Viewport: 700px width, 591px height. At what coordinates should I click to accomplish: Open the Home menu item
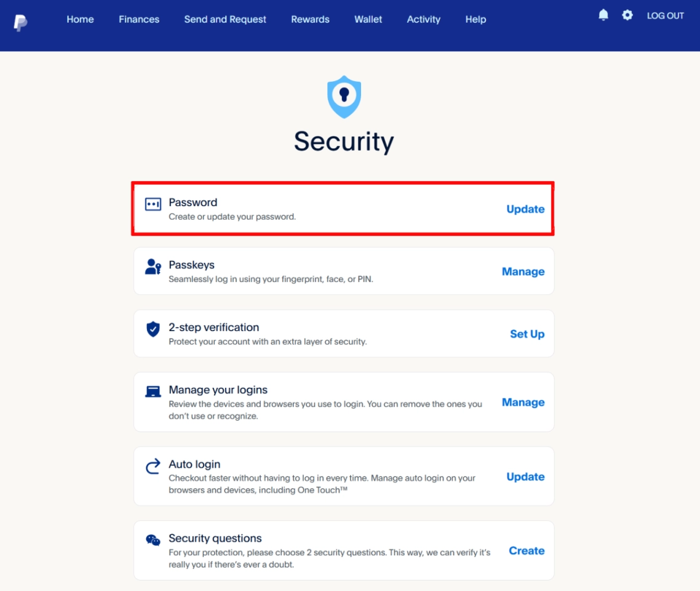click(x=80, y=19)
